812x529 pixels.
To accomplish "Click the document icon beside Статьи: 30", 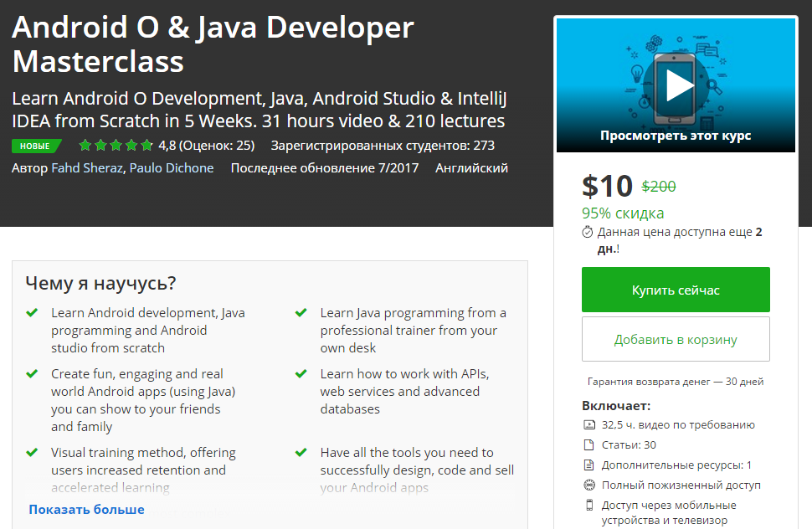I will 588,444.
